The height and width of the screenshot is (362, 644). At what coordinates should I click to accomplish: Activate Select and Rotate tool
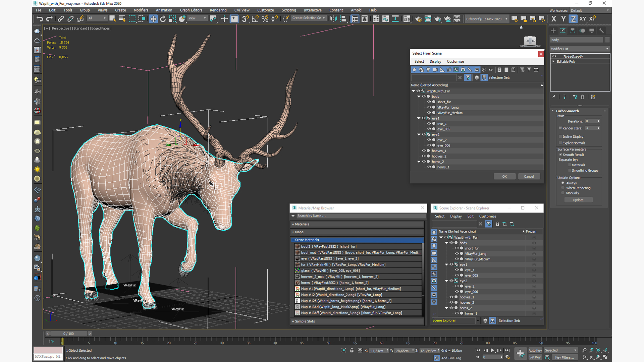point(163,19)
